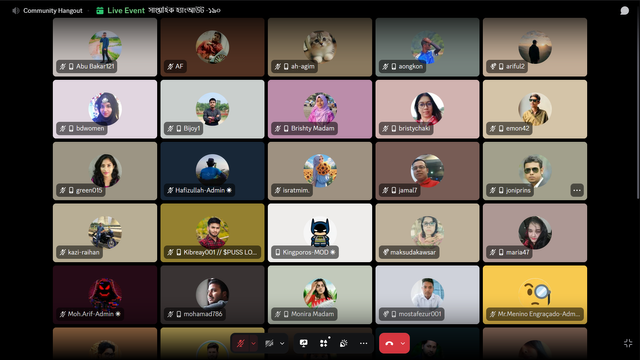Select the Abu Bakar121 participant tile
The image size is (640, 360).
pyautogui.click(x=105, y=47)
